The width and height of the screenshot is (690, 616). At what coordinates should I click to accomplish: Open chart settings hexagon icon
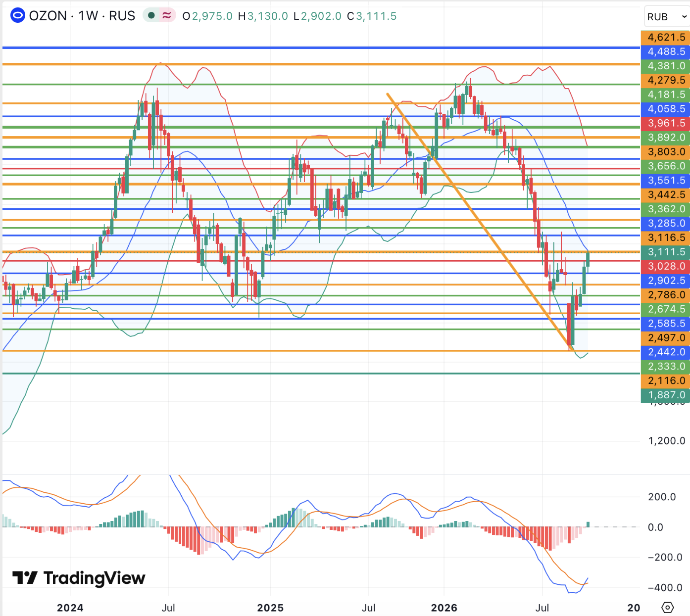(667, 607)
